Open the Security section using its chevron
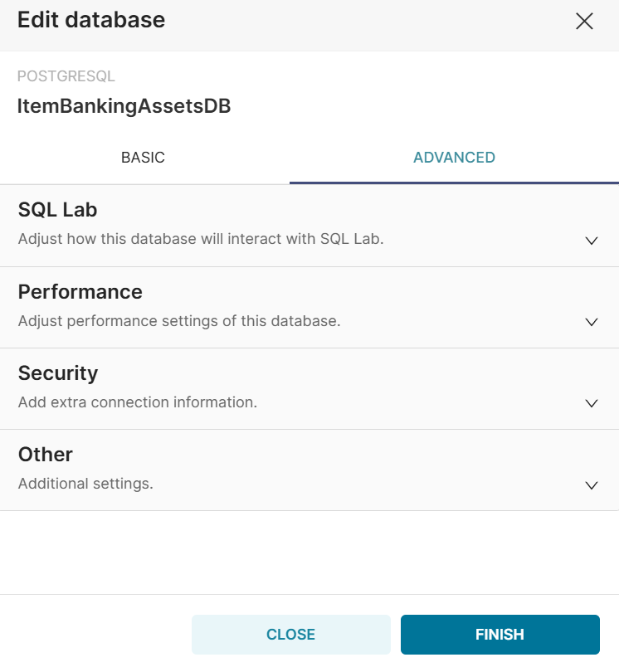Screen dimensions: 619x672 (x=592, y=403)
